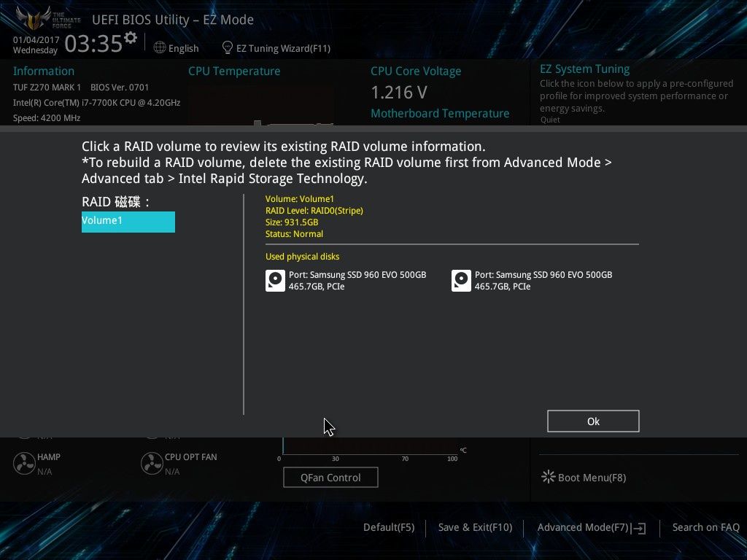
Task: Click the CPU OPT FAN icon
Action: tap(152, 463)
